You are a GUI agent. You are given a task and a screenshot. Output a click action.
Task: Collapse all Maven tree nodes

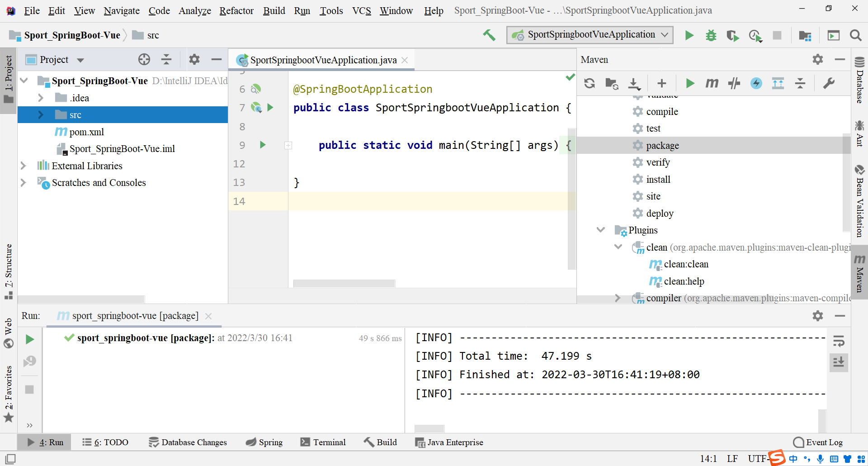pos(800,83)
